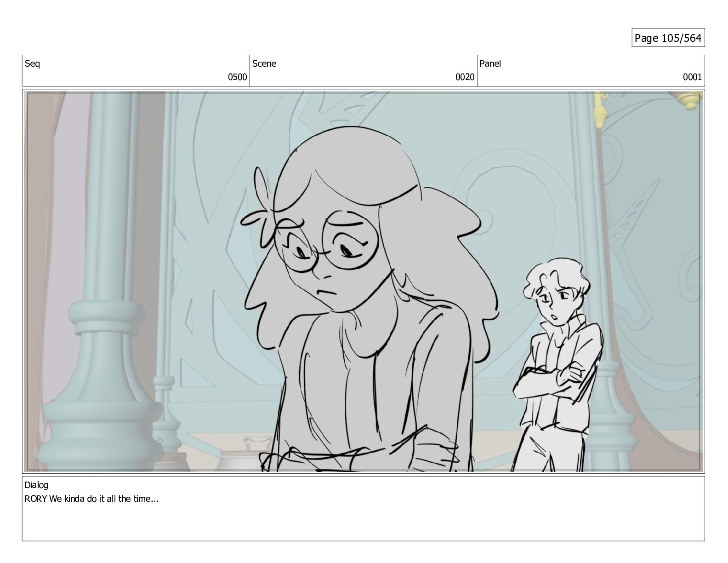Select the Panel header label
Image resolution: width=728 pixels, height=563 pixels.
[490, 64]
